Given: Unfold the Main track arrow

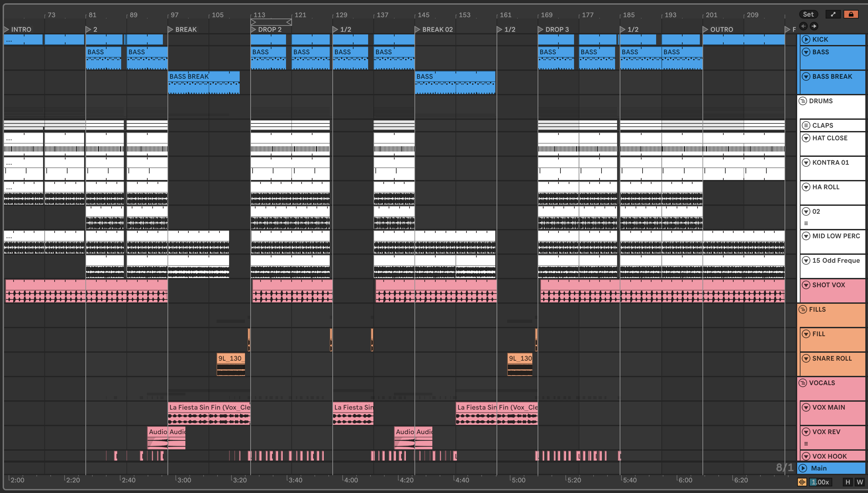Looking at the screenshot, I should pos(803,468).
